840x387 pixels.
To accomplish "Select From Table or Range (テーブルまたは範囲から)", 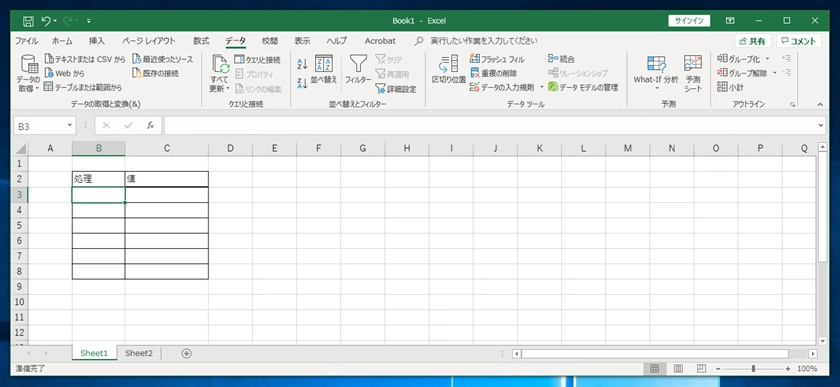I will [x=82, y=87].
